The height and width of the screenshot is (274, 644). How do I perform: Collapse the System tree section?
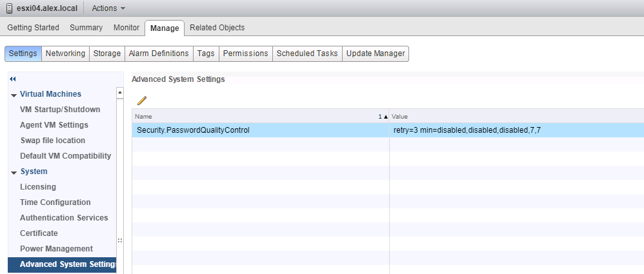(14, 172)
